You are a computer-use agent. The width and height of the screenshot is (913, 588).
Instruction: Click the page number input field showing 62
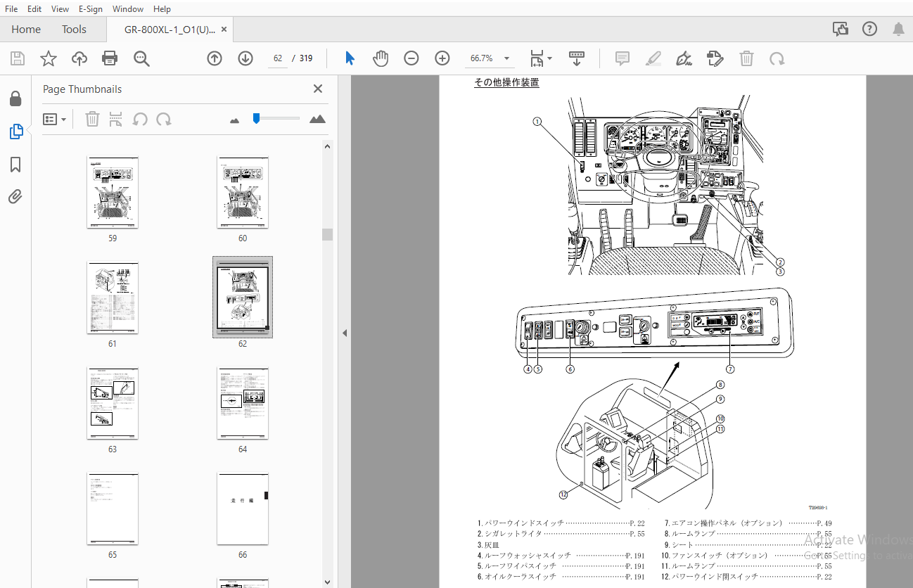278,58
